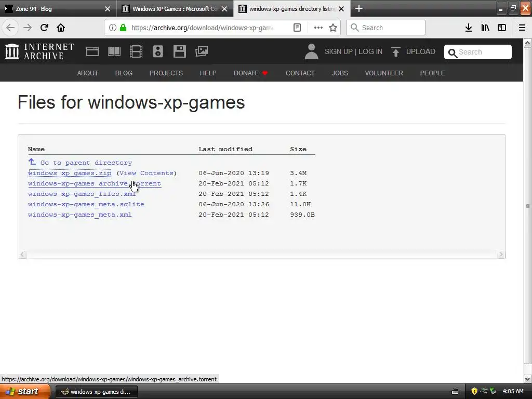Open the Firefox library icon
The width and height of the screenshot is (532, 399).
(485, 28)
